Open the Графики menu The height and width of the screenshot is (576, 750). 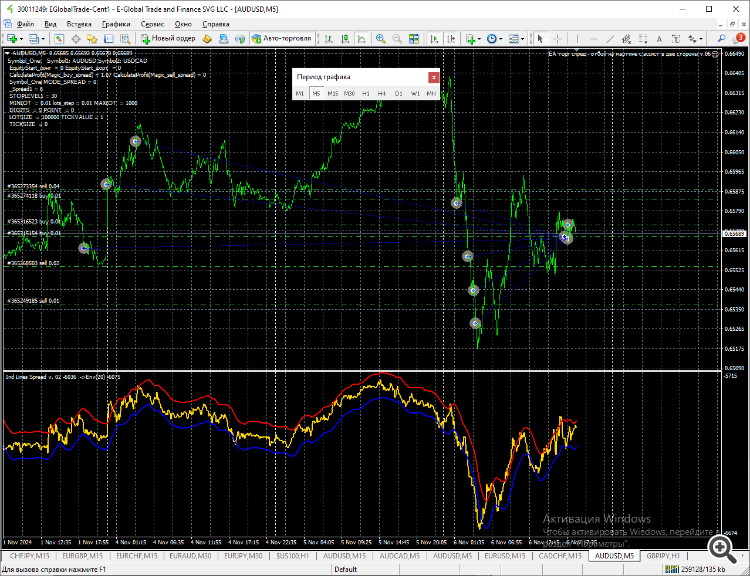116,24
